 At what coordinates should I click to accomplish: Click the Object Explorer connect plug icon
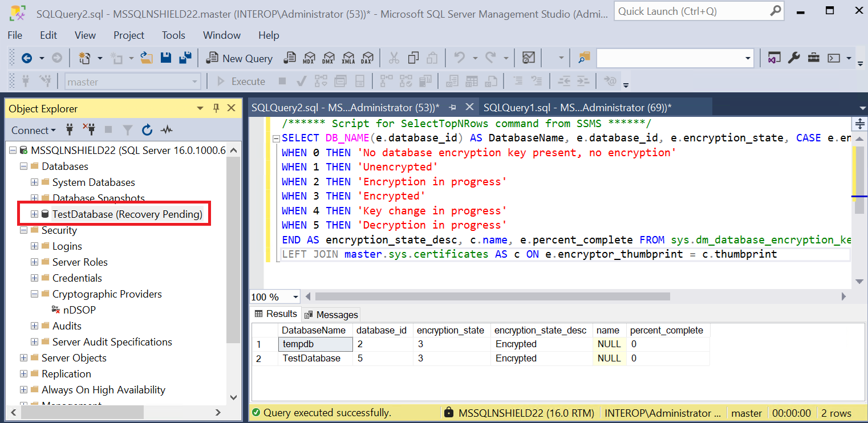(x=70, y=130)
